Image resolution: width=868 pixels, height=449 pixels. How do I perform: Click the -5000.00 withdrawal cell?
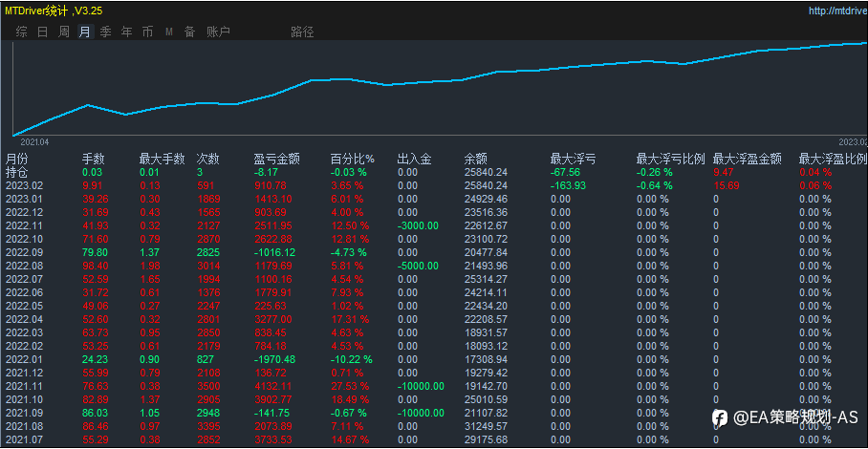[418, 266]
